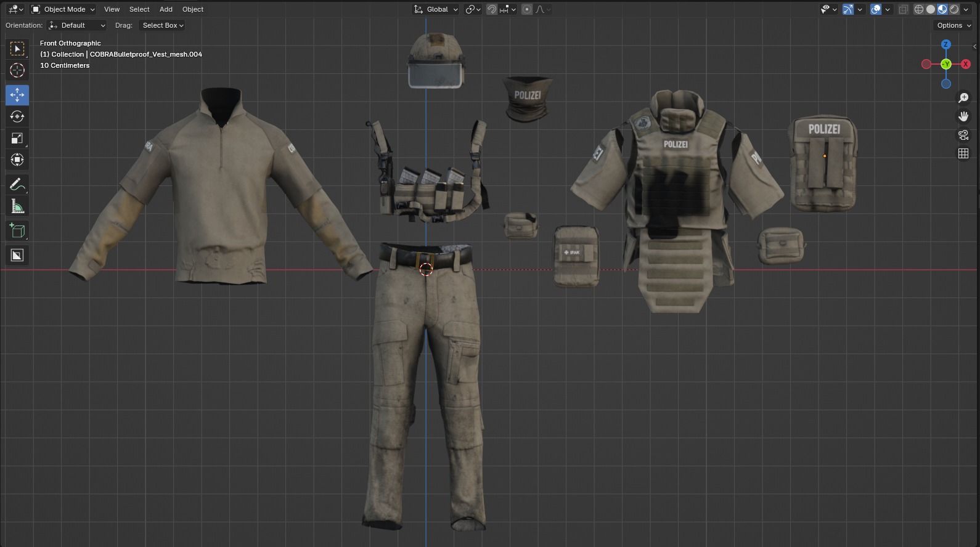The height and width of the screenshot is (547, 980).
Task: Open the Object menu
Action: pyautogui.click(x=193, y=9)
